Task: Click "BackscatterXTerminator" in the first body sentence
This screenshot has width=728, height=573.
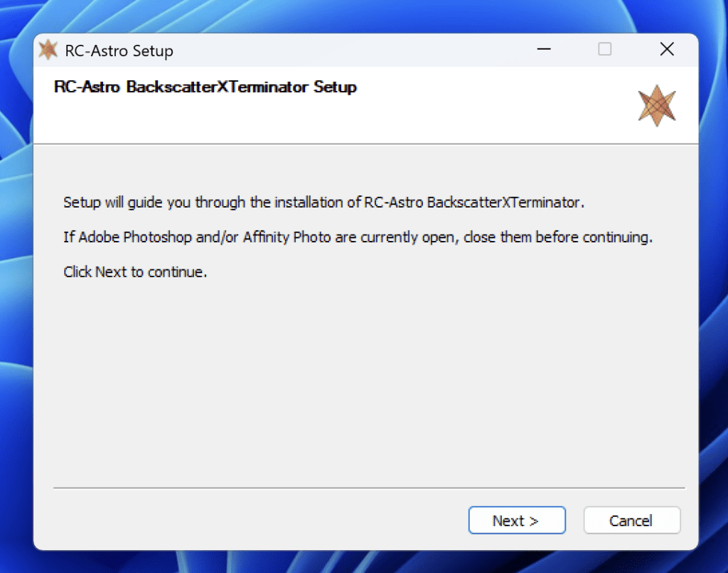Action: (x=504, y=203)
